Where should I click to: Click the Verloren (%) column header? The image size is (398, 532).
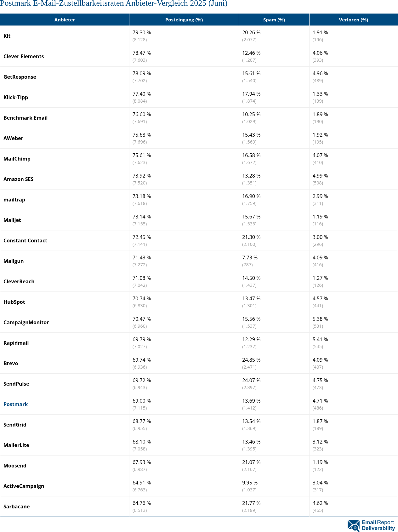pos(353,20)
